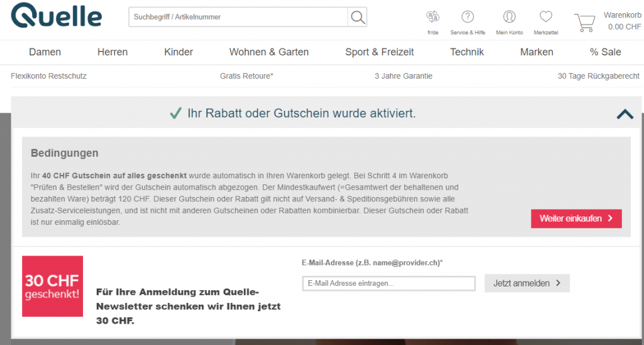
Task: Click the Jetzt anmelden button
Action: click(x=526, y=283)
